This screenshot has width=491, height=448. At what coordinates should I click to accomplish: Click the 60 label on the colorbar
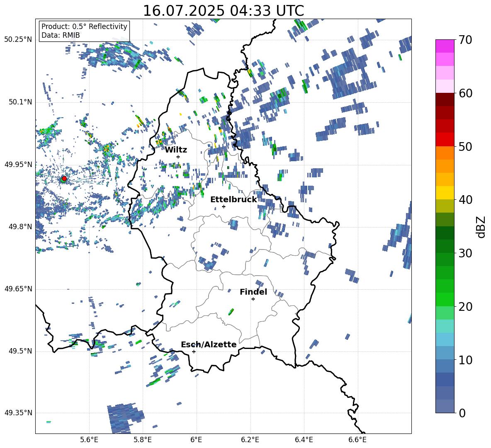click(x=465, y=93)
